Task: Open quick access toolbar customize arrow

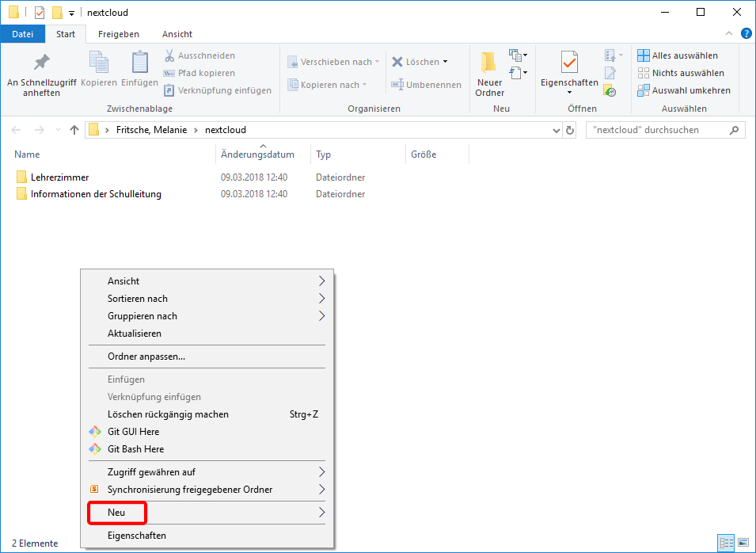Action: point(71,13)
